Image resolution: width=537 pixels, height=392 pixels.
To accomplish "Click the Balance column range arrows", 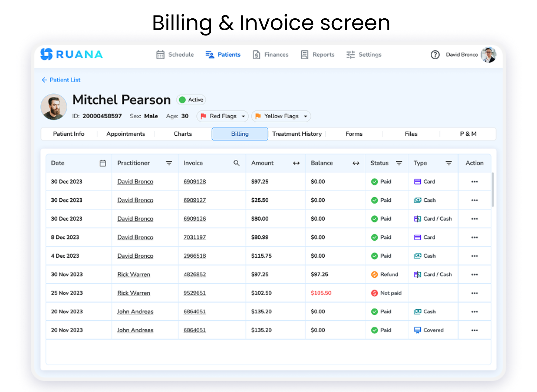I will (356, 163).
